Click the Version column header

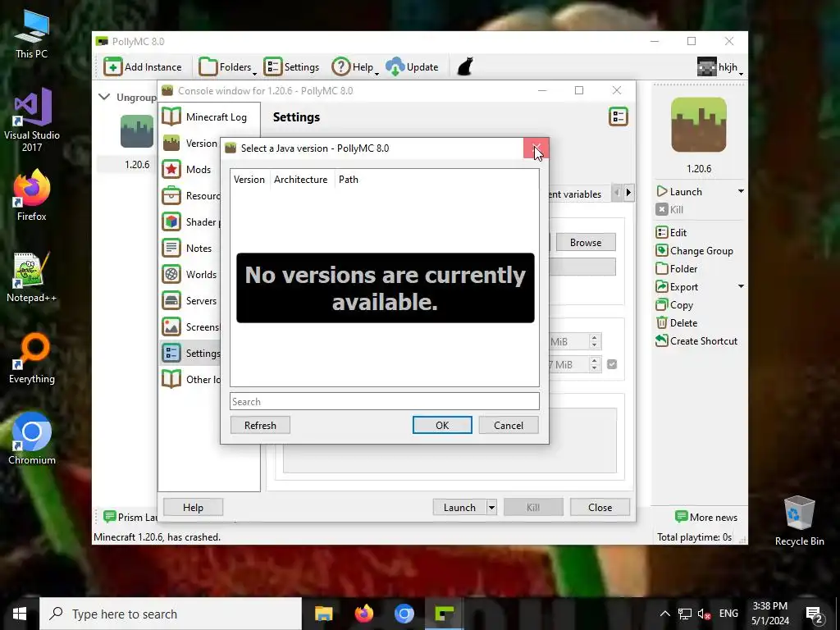(249, 180)
